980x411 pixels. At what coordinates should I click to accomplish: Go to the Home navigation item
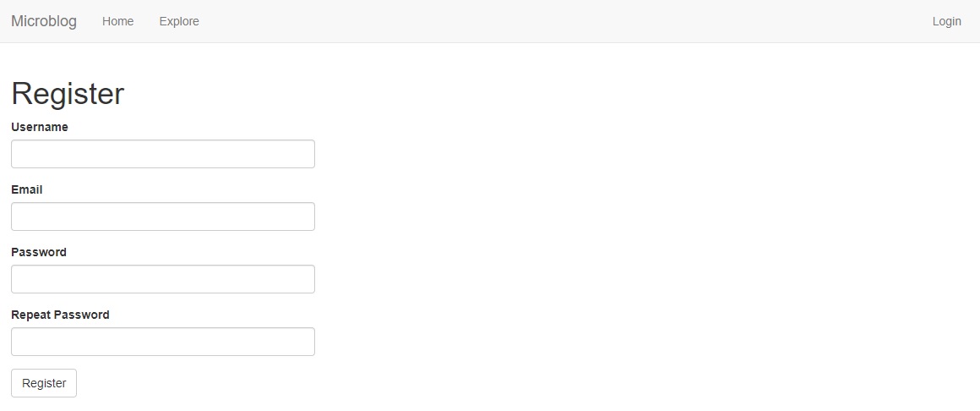pos(118,21)
